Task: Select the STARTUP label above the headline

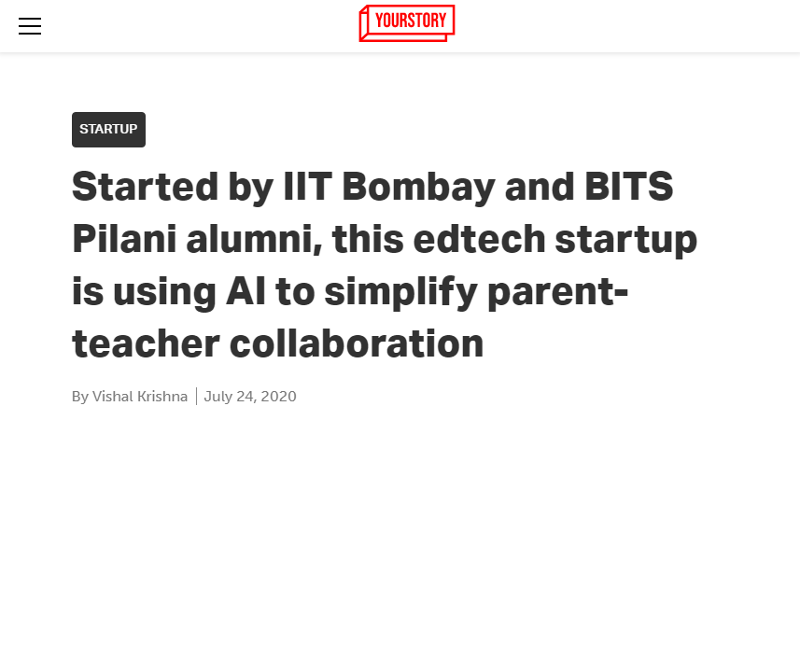Action: coord(108,130)
